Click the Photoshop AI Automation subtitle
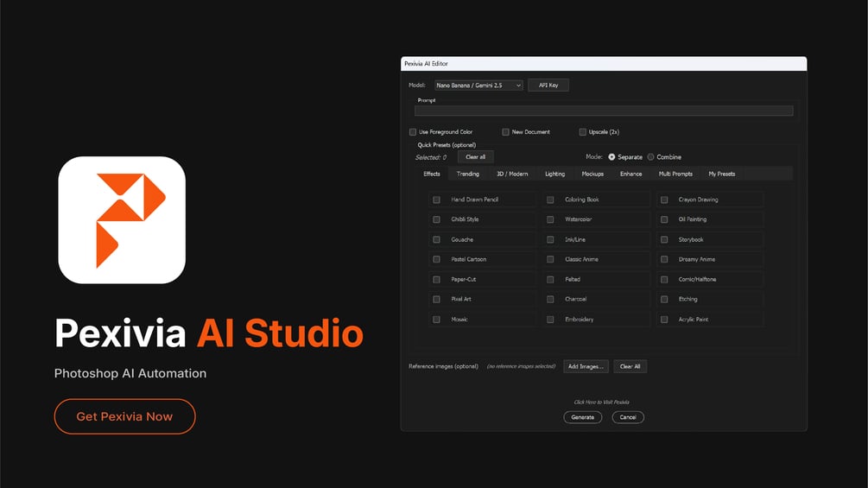 (x=130, y=373)
